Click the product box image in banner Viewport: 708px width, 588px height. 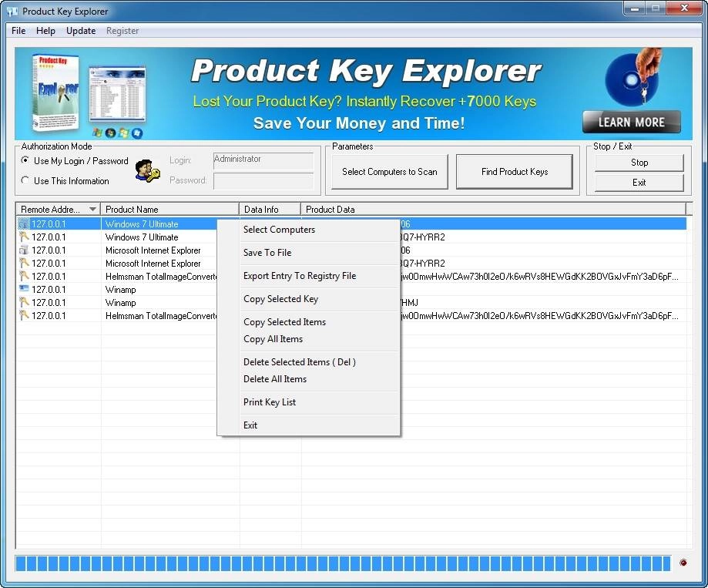55,92
